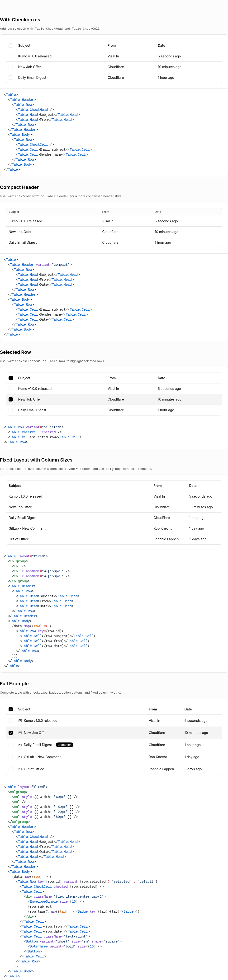Toggle select-all checkbox in With Checkboxes table header
The height and width of the screenshot is (980, 228).
(11, 46)
